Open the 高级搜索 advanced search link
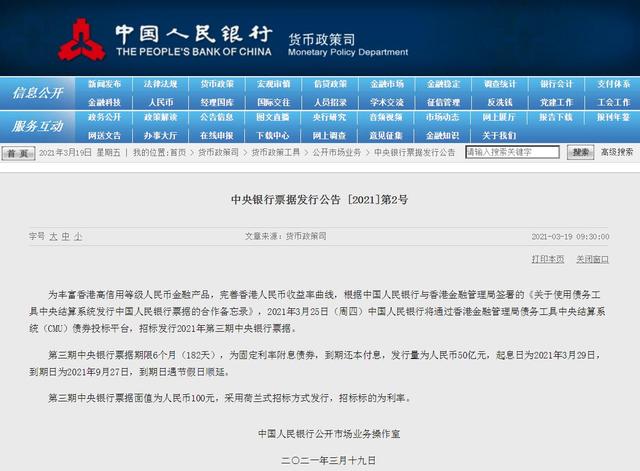 (616, 152)
